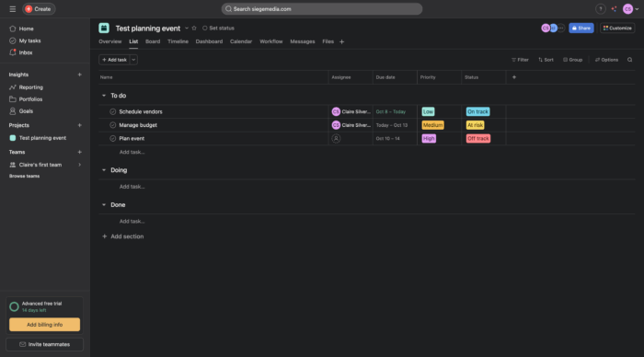Click the project calendar icon

click(x=104, y=28)
